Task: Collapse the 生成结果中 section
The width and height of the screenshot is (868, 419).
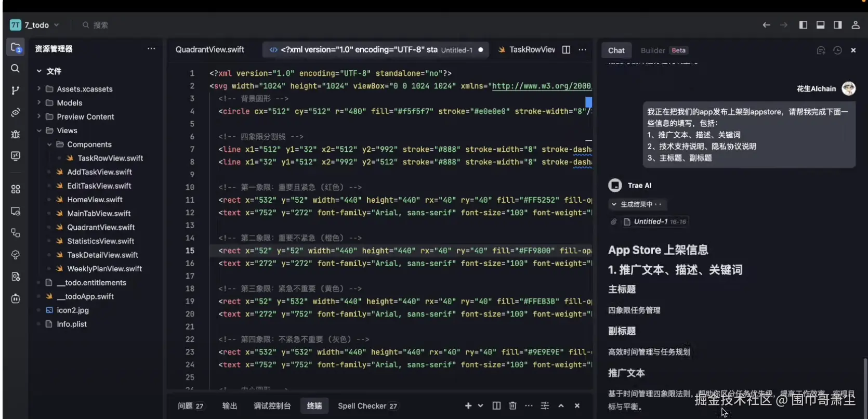Action: (x=638, y=204)
